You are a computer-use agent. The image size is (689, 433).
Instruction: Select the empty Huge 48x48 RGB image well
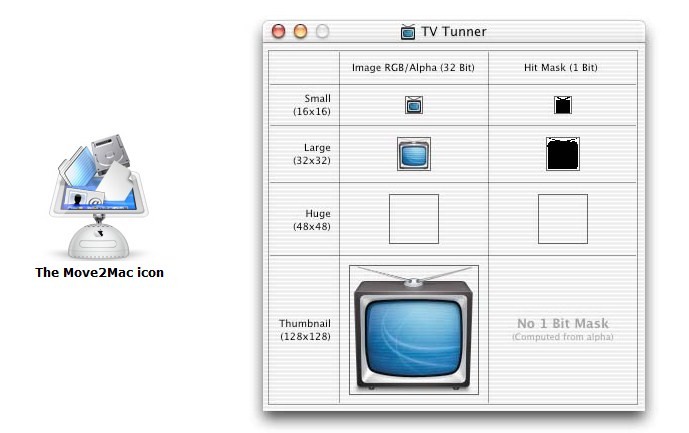(x=414, y=219)
